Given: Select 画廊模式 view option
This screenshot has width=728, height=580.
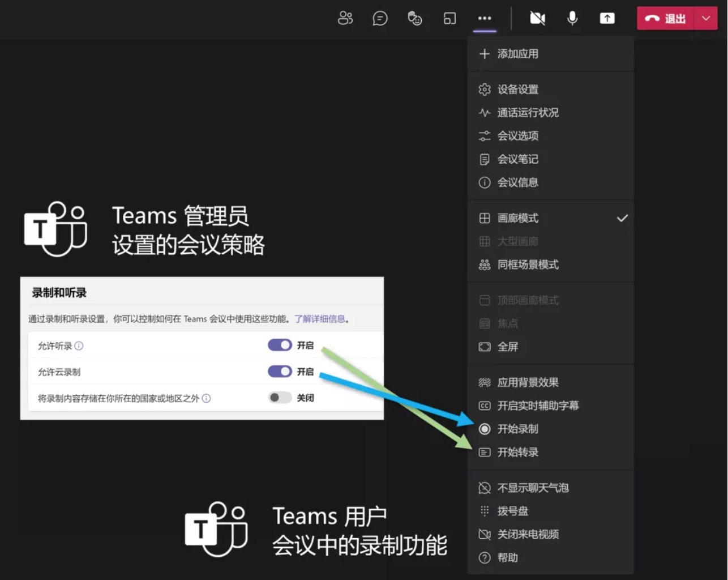Looking at the screenshot, I should point(551,218).
